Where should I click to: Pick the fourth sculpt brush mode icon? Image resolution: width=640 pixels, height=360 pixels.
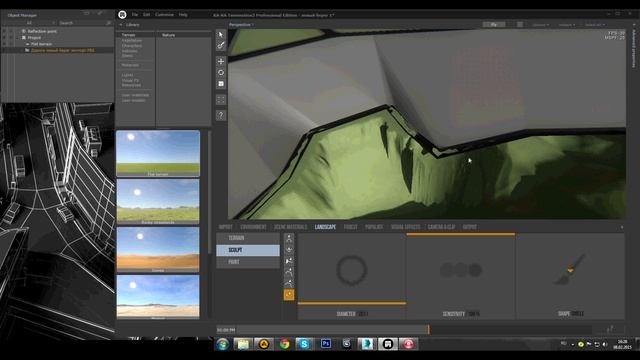coord(289,272)
